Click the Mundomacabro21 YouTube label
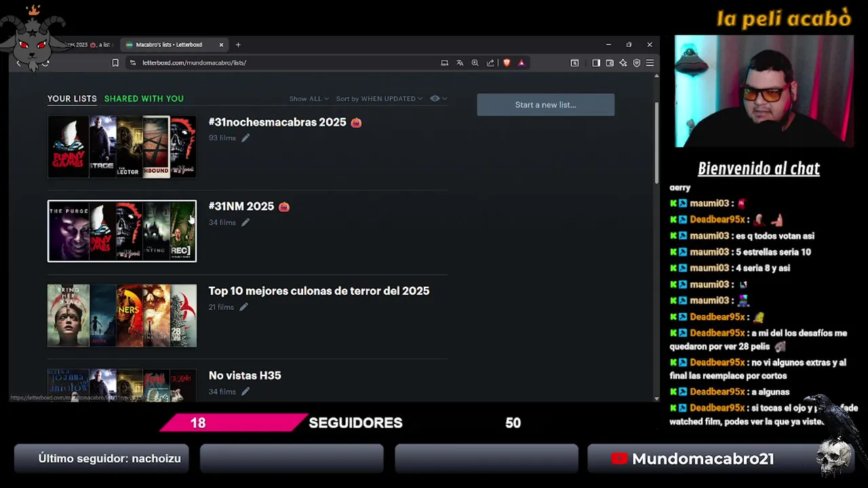Screen dimensions: 868x488 [x=703, y=459]
